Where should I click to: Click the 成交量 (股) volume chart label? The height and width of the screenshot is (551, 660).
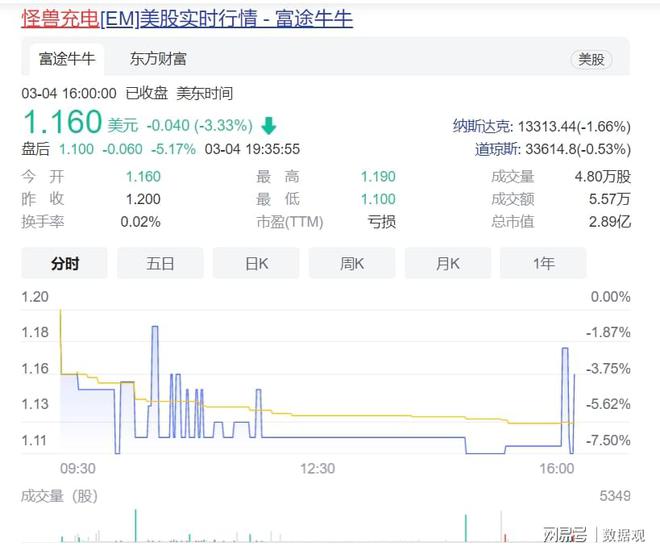tap(59, 496)
